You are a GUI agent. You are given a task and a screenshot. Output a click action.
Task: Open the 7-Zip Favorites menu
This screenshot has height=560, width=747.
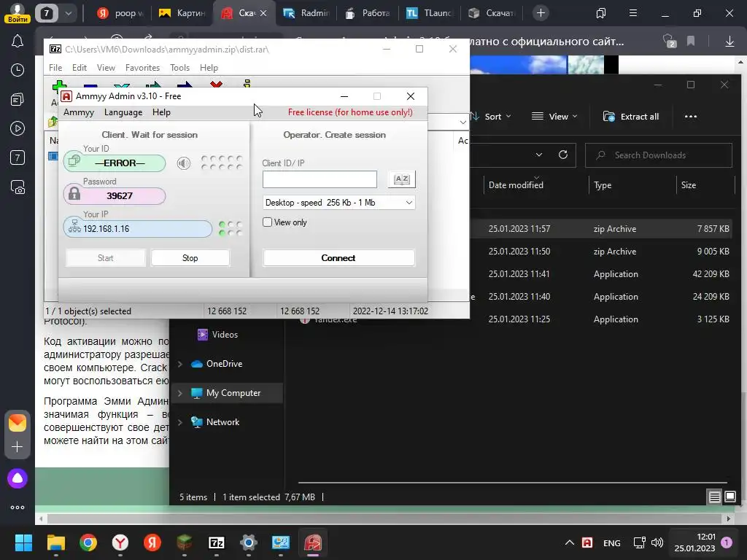pos(142,68)
